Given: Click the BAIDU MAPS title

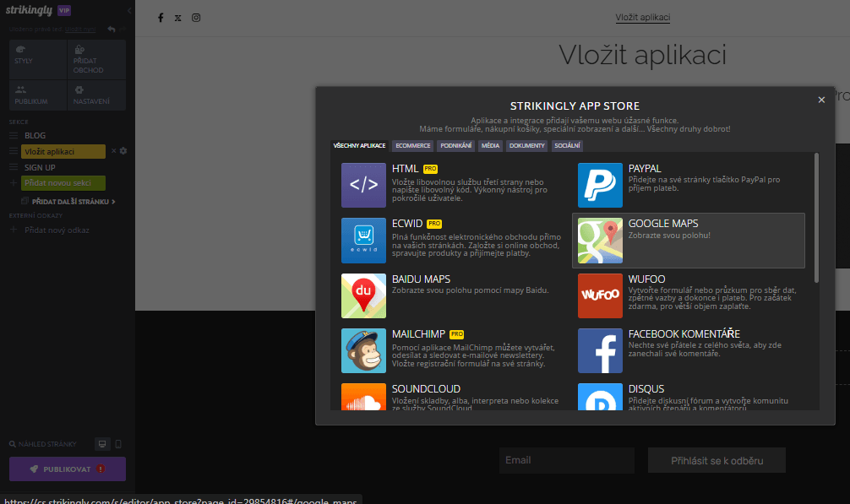Looking at the screenshot, I should (x=422, y=279).
